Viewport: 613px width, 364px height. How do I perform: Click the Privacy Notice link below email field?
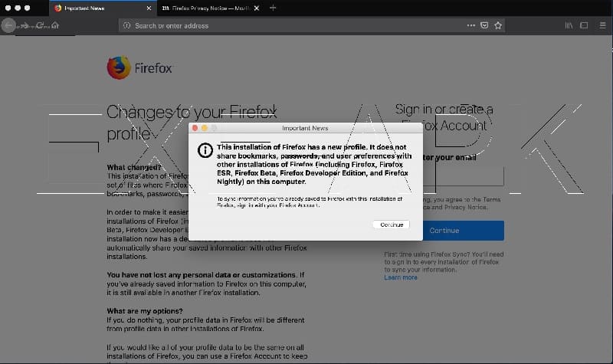point(465,207)
